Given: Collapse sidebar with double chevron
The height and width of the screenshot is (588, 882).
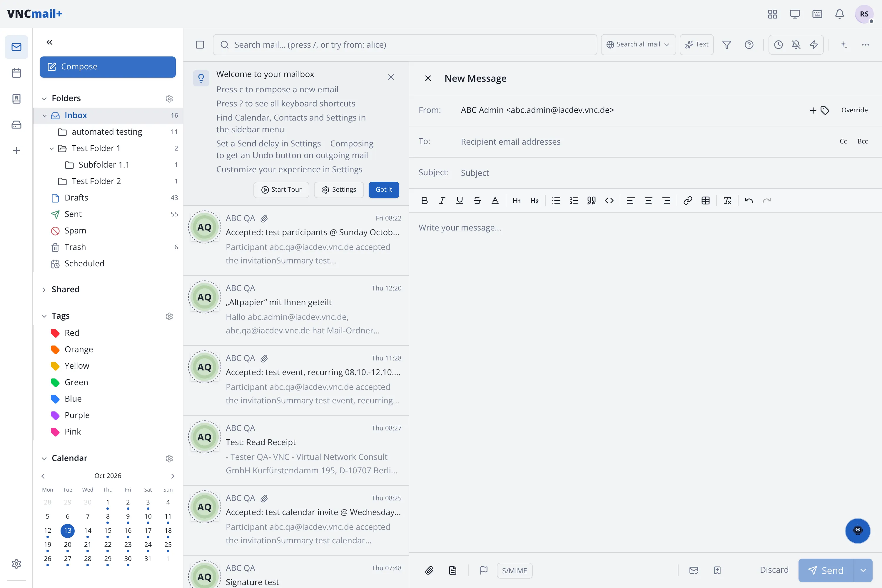Looking at the screenshot, I should [x=49, y=42].
